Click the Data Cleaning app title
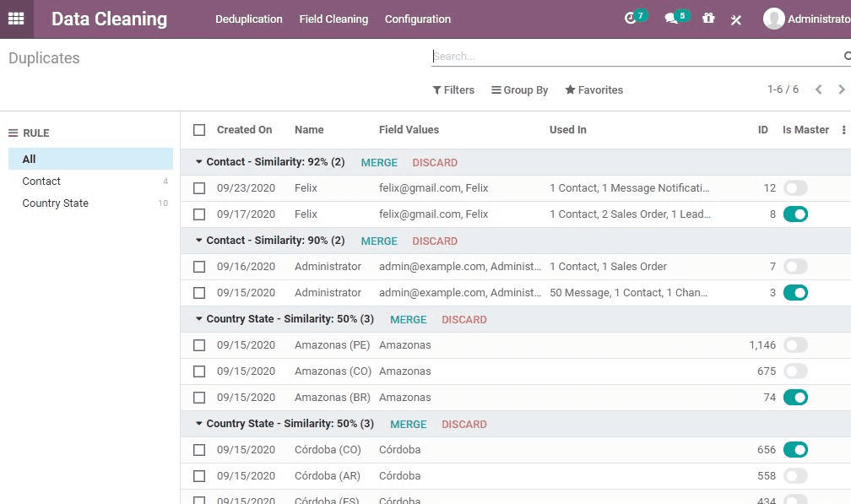Viewport: 851px width, 504px height. (109, 19)
